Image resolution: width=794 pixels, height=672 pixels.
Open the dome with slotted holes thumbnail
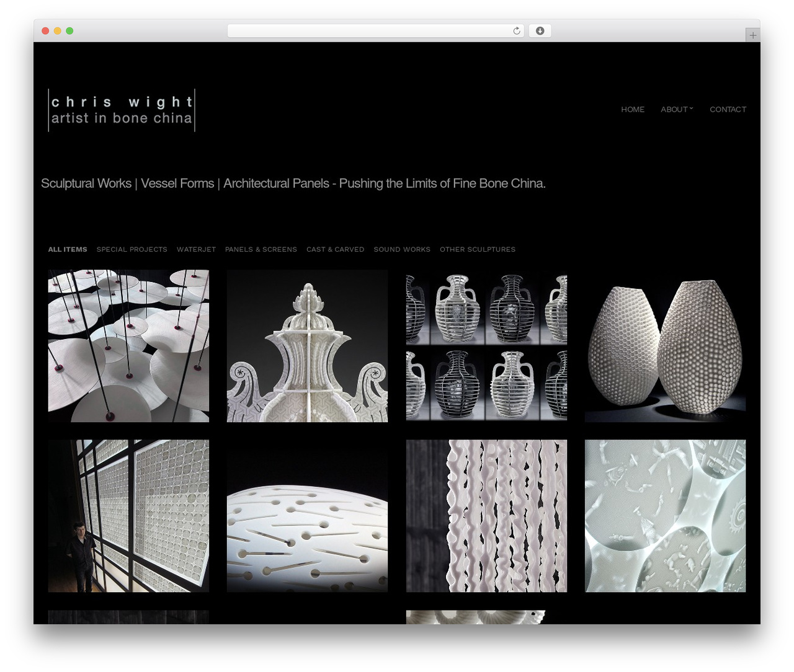(307, 516)
